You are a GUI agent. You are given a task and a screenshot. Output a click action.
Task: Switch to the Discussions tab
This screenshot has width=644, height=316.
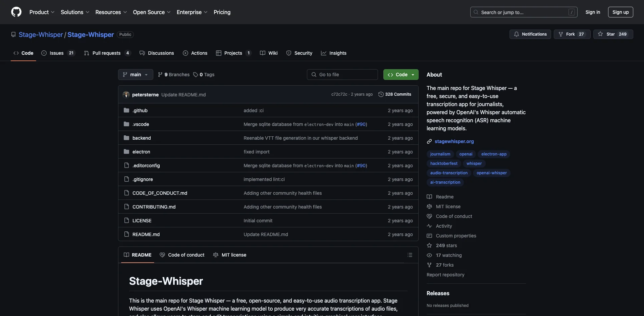tap(157, 53)
